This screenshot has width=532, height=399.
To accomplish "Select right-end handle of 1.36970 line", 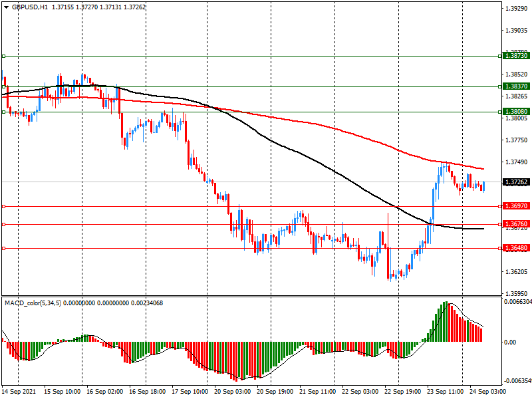I will click(500, 206).
